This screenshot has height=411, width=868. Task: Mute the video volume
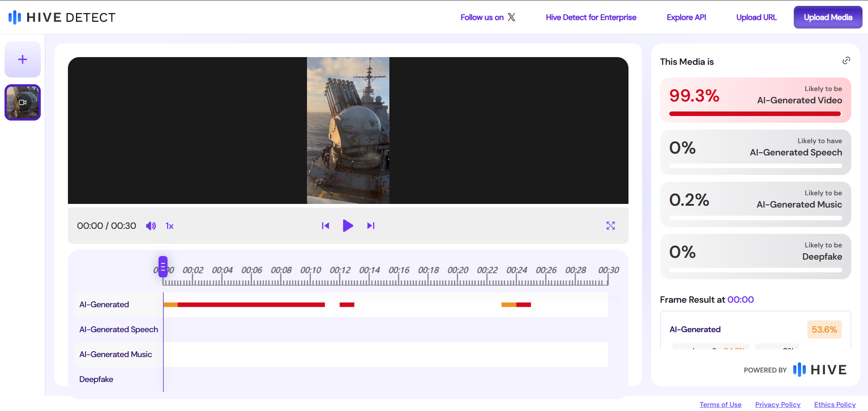(151, 226)
